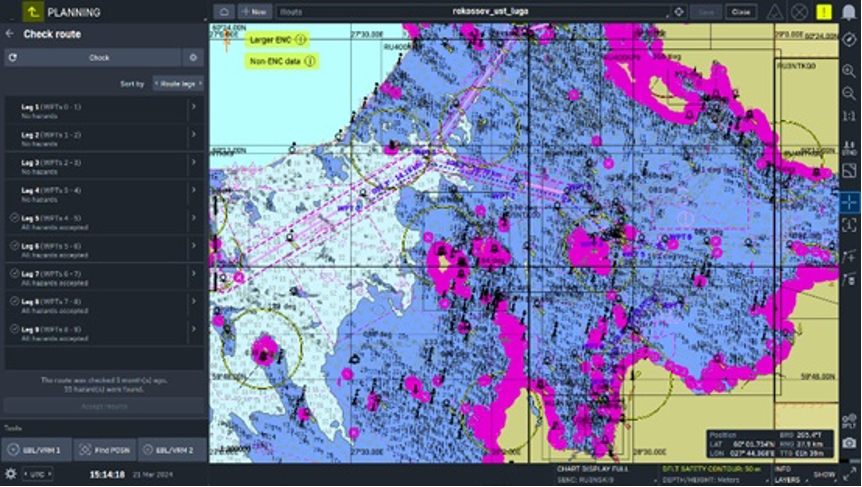Zoom out on the chart
This screenshot has width=862, height=487.
click(x=849, y=93)
